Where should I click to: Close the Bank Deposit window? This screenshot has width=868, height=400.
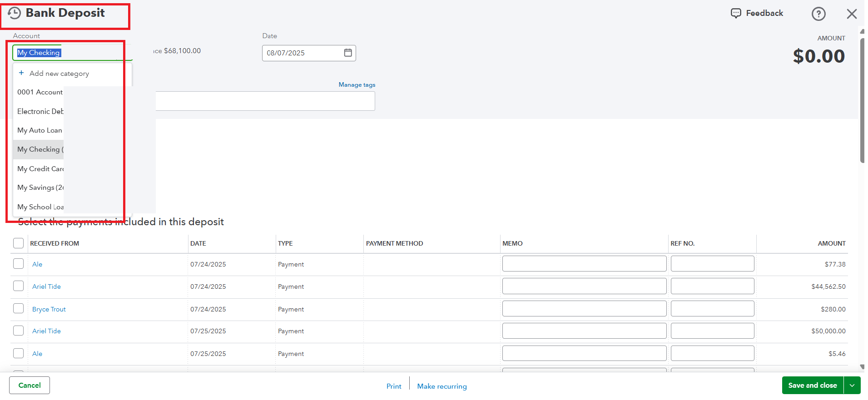pos(852,14)
